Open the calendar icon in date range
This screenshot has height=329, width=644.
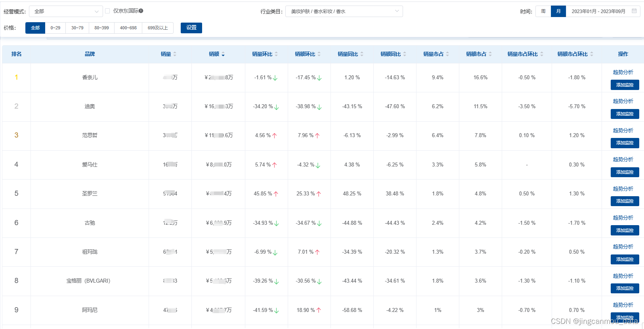coord(634,11)
